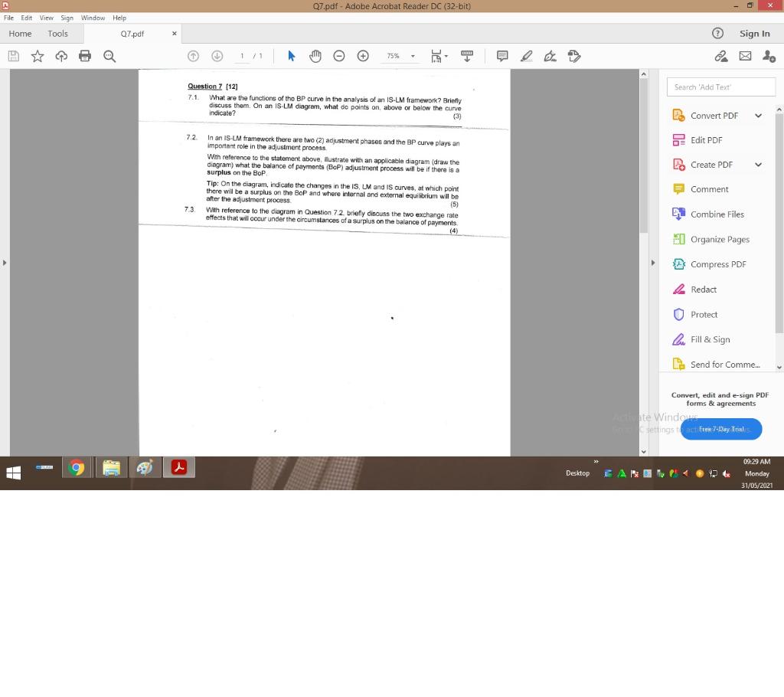
Task: Select the Highlight text tool
Action: click(526, 56)
